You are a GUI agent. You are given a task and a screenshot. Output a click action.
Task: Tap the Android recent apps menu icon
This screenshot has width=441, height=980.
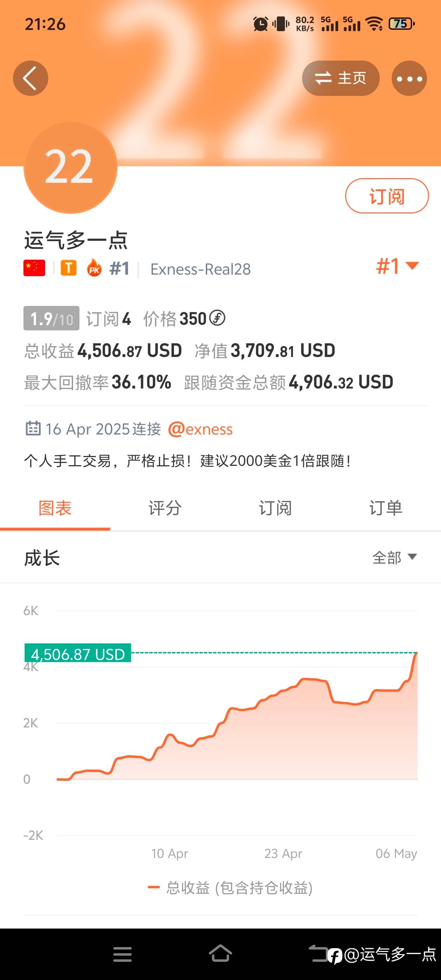(122, 954)
